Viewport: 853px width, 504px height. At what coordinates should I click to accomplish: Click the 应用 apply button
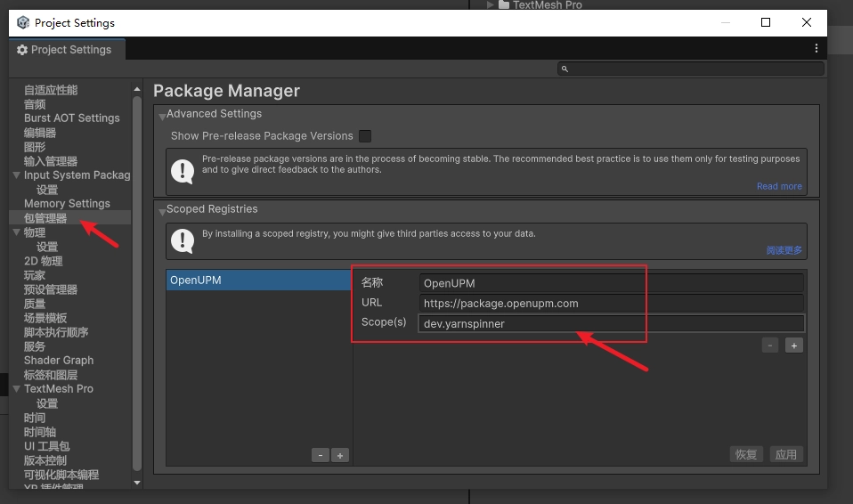786,454
